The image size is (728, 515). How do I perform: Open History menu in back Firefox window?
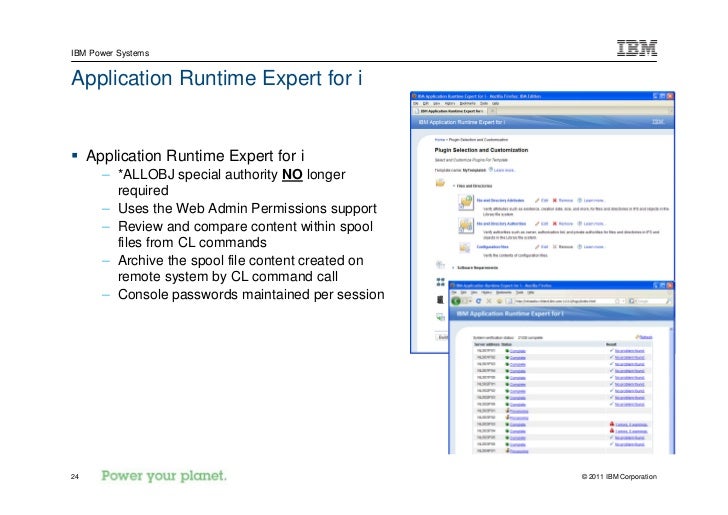click(450, 103)
